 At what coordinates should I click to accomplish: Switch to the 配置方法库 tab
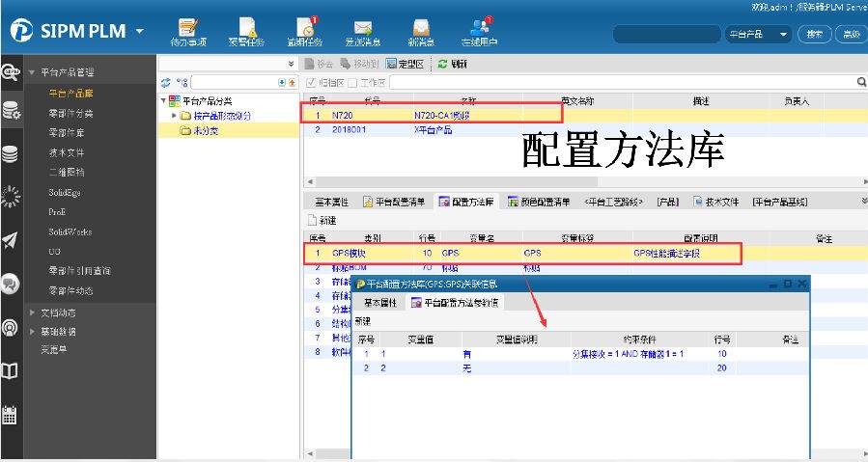point(465,202)
